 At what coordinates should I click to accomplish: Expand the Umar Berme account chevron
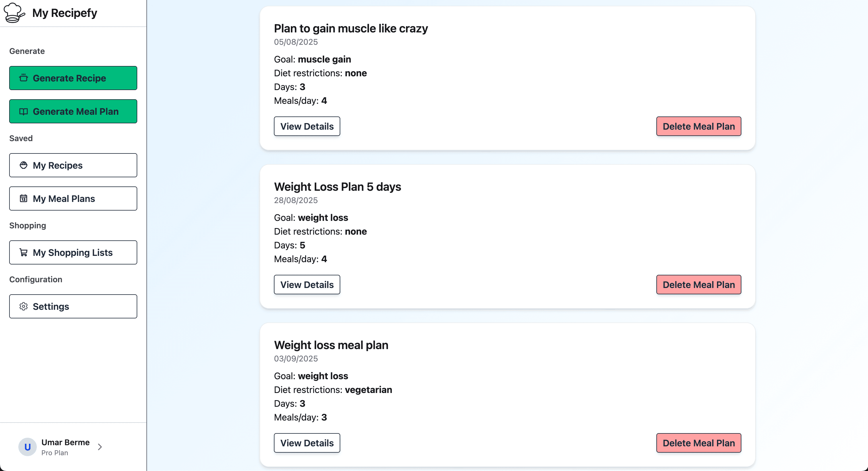100,447
